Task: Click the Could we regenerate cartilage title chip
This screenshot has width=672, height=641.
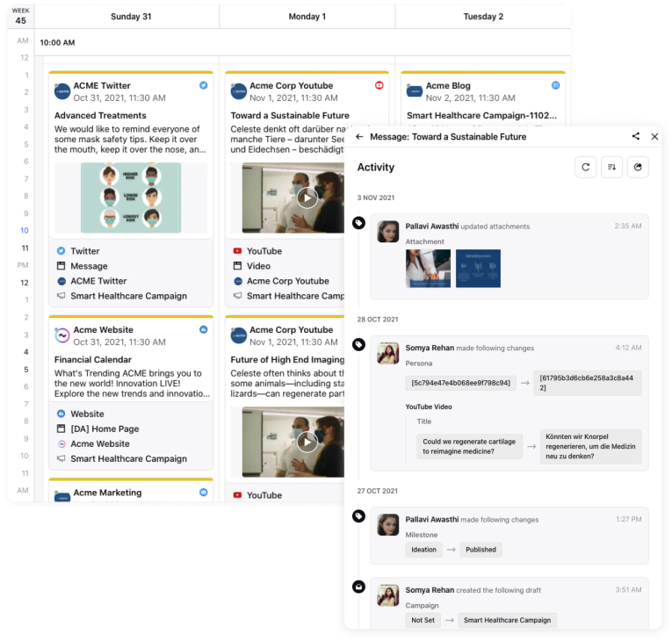Action: point(469,446)
